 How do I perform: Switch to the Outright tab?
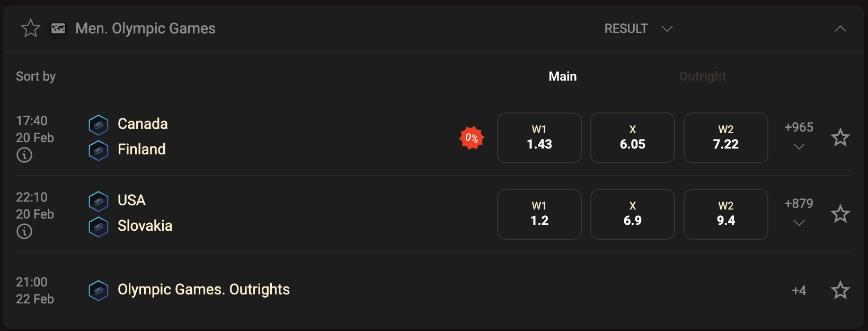[x=702, y=76]
